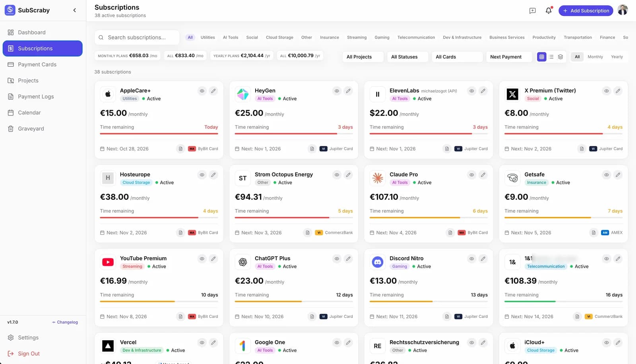Viewport: 636px width, 364px height.
Task: Open the Changelog link
Action: point(65,322)
